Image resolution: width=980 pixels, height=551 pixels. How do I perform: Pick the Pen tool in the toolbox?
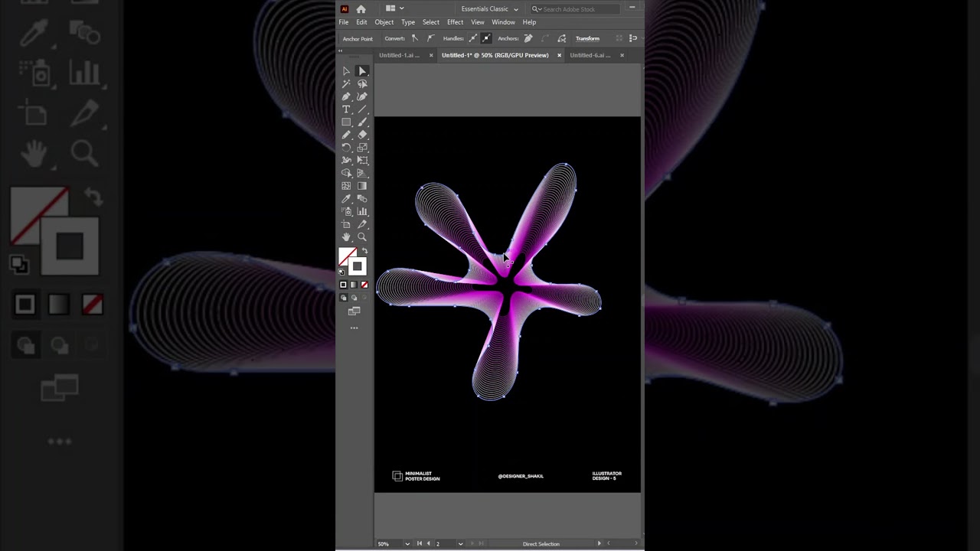[346, 97]
